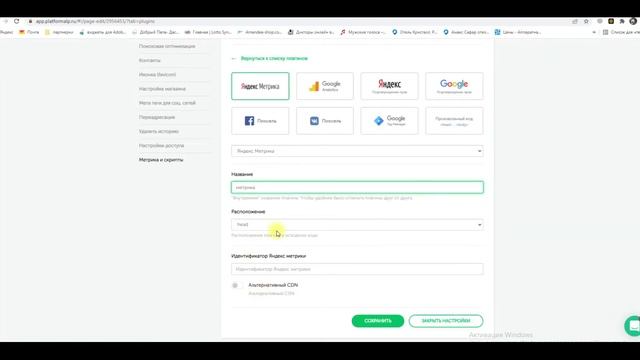This screenshot has height=360, width=640.
Task: Select the Яндекс Метрика plugin card
Action: click(x=260, y=86)
